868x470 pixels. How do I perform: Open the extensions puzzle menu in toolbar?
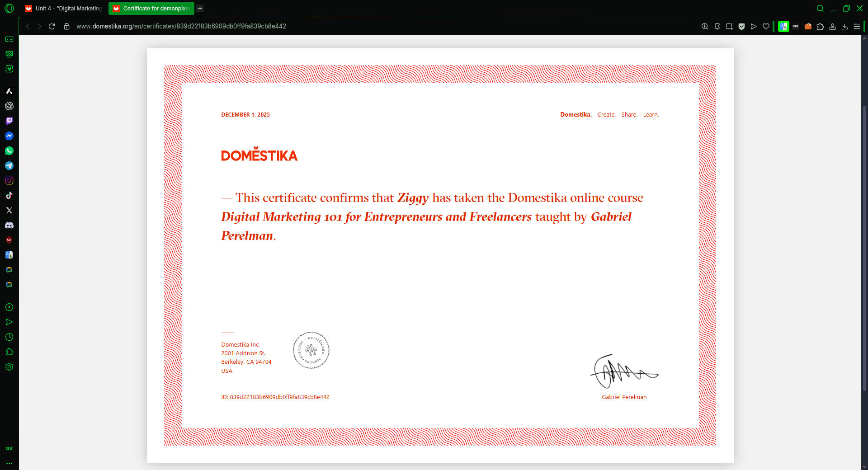pos(820,27)
